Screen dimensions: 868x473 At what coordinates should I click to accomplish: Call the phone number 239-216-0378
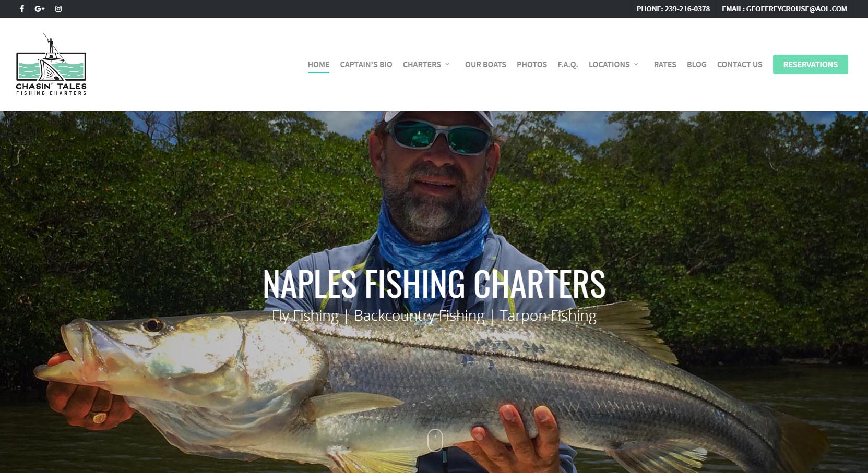[687, 9]
